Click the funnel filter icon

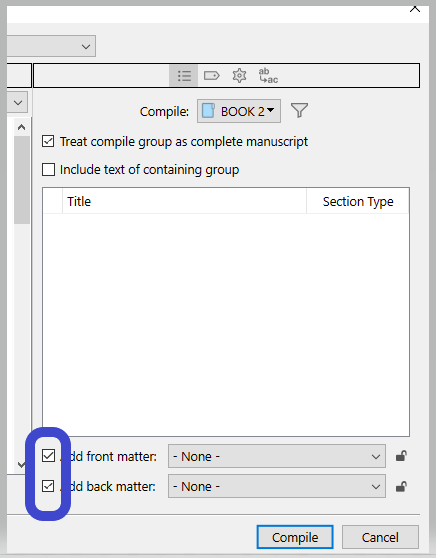coord(299,111)
